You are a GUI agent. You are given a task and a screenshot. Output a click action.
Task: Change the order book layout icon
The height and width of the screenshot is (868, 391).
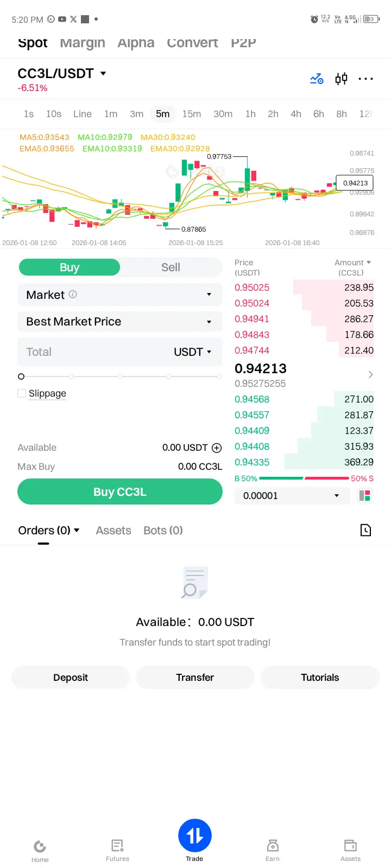click(x=364, y=495)
